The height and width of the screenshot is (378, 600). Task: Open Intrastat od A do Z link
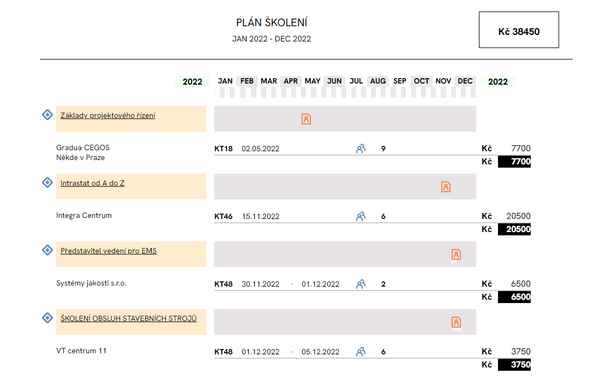click(x=92, y=183)
